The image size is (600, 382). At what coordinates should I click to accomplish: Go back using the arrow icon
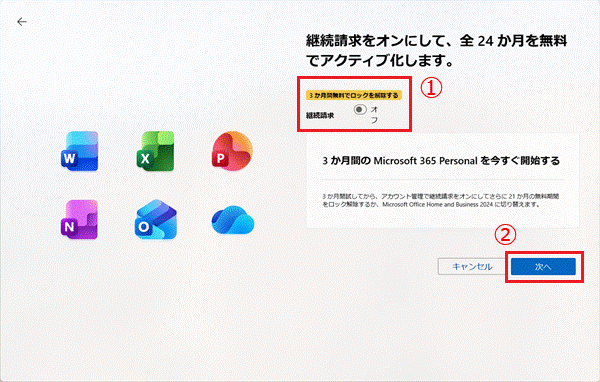point(22,22)
